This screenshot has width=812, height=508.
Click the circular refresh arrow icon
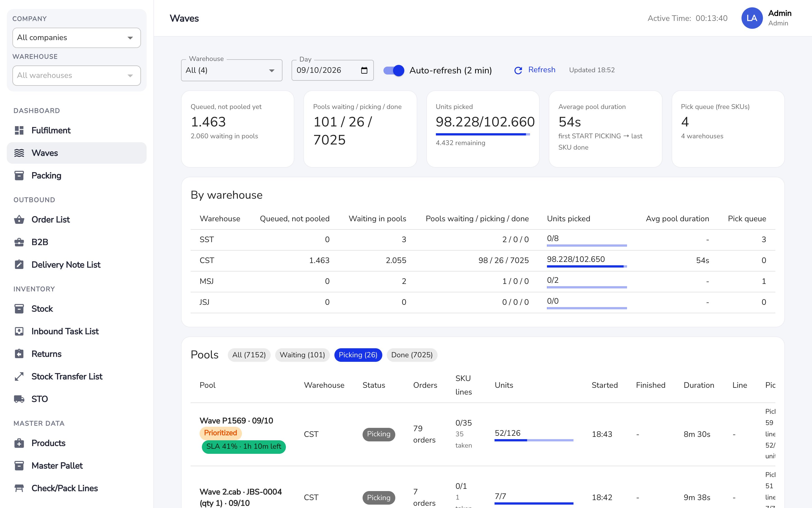pos(518,70)
